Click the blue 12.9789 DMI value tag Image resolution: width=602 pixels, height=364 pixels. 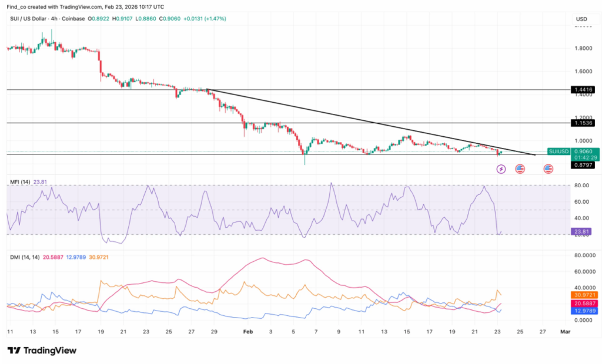tap(584, 310)
